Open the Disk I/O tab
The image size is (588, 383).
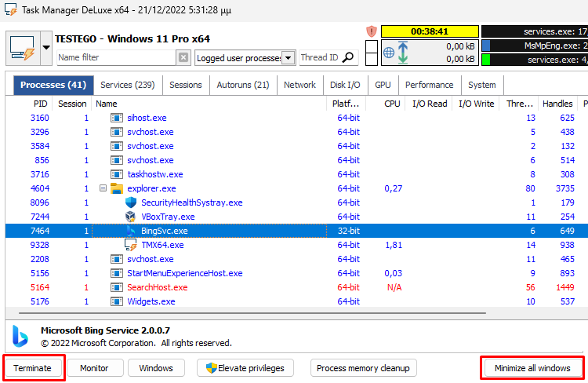[345, 85]
